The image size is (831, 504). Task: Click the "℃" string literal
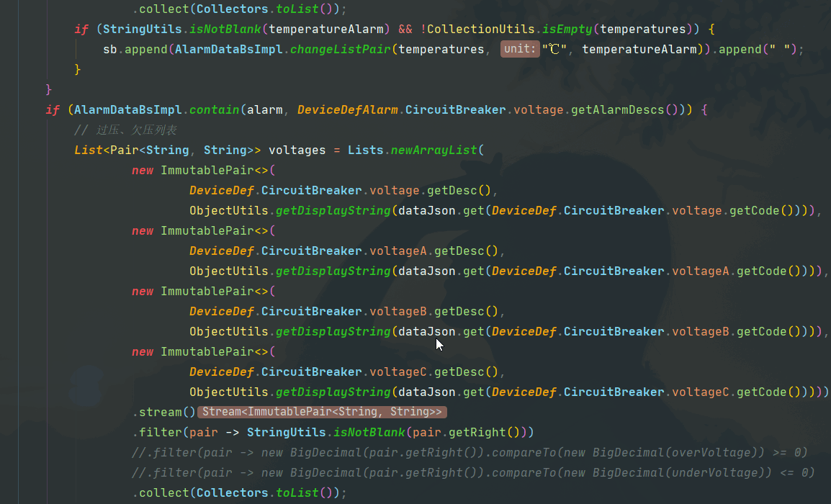pyautogui.click(x=554, y=49)
